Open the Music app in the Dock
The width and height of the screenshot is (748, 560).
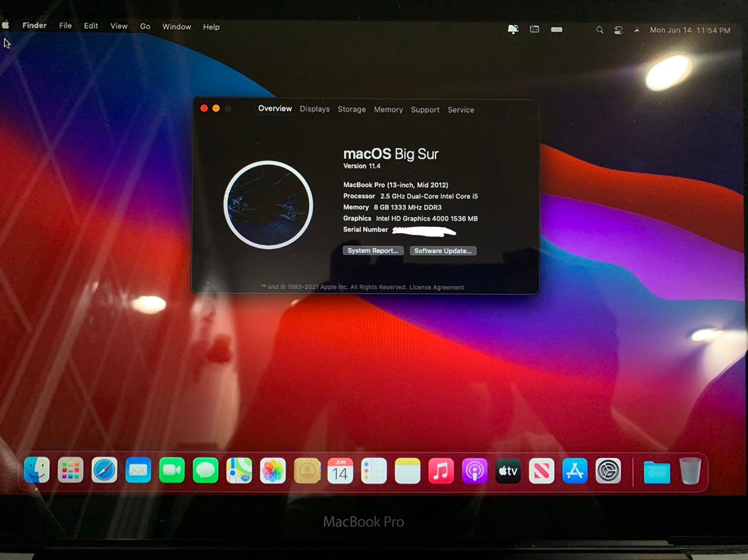[x=441, y=470]
